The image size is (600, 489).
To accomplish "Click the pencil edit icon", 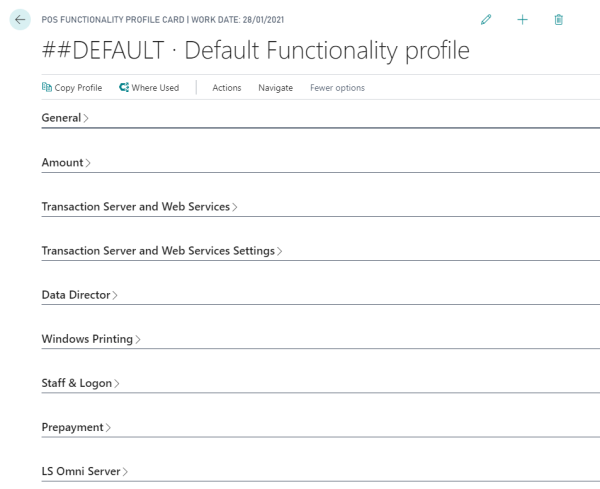I will tap(486, 20).
